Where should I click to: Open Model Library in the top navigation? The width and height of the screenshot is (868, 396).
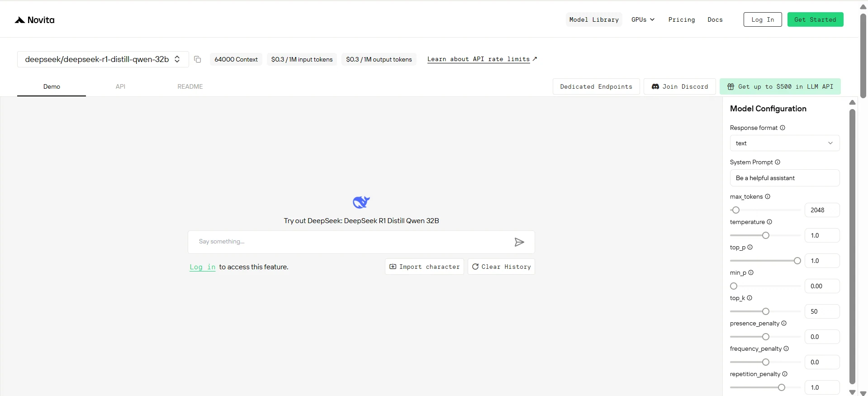coord(594,19)
